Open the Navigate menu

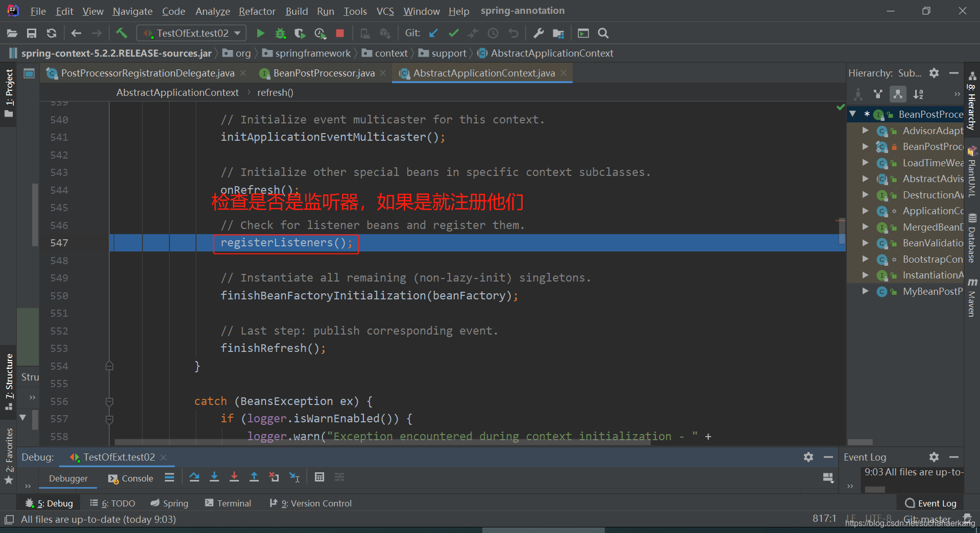click(132, 11)
